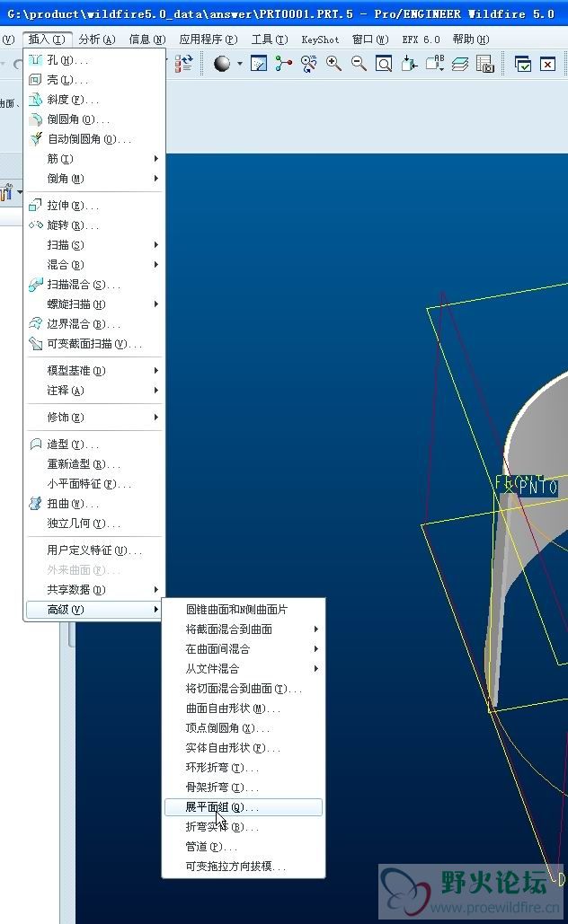
Task: Click the layers icon
Action: 460,63
